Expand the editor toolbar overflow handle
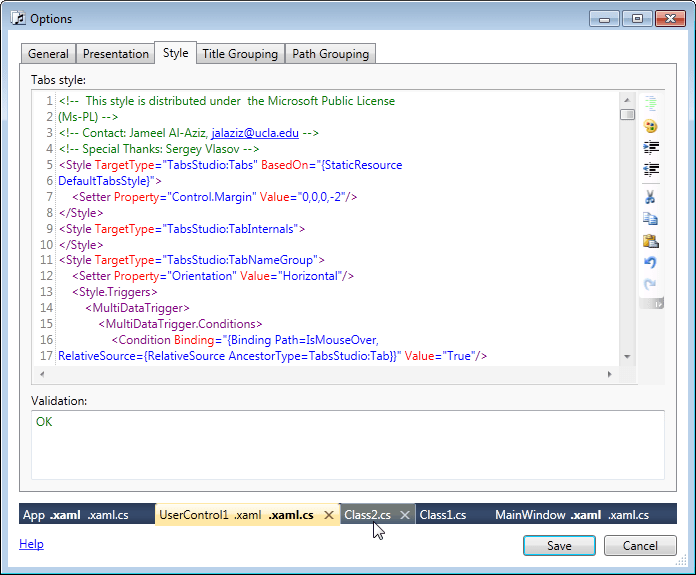This screenshot has height=575, width=696. point(659,304)
